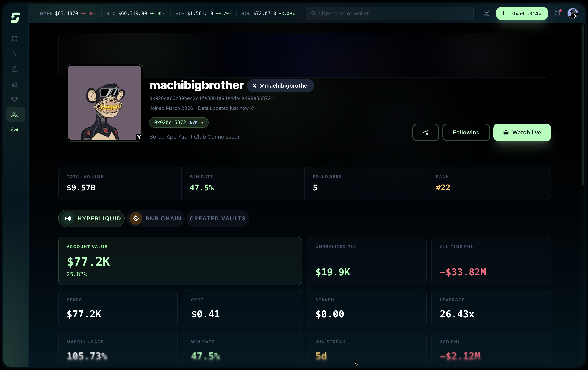This screenshot has width=588, height=370.
Task: Click the X (Twitter) icon in top bar
Action: click(x=486, y=13)
